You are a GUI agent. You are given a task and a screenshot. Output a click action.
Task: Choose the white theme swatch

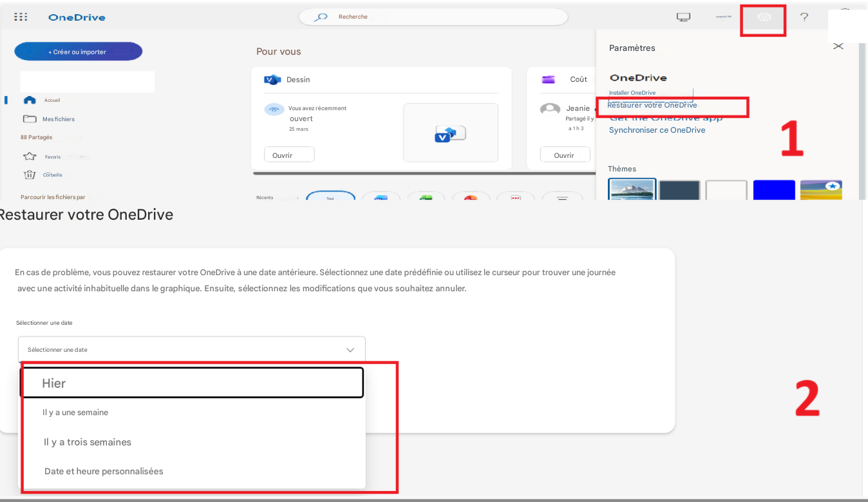click(x=726, y=189)
